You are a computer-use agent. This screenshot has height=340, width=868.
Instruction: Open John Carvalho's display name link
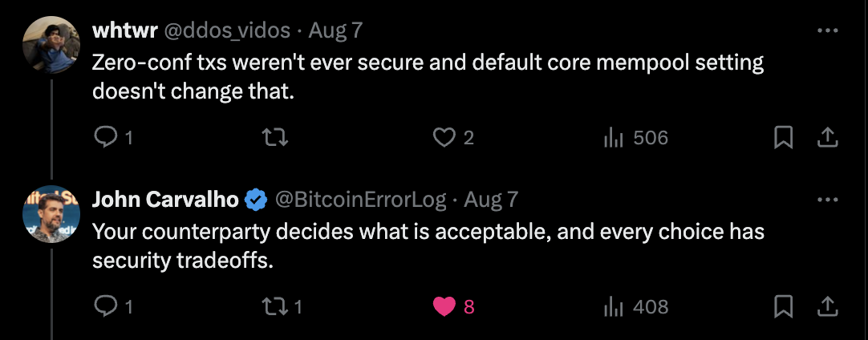coord(166,199)
